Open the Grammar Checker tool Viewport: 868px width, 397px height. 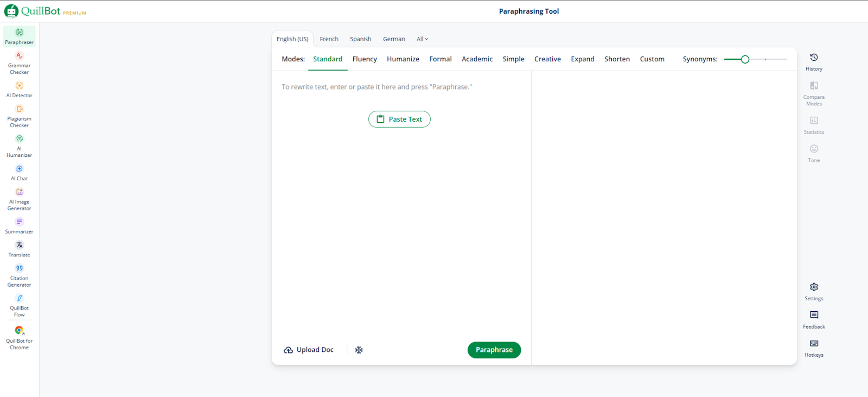pyautogui.click(x=19, y=62)
